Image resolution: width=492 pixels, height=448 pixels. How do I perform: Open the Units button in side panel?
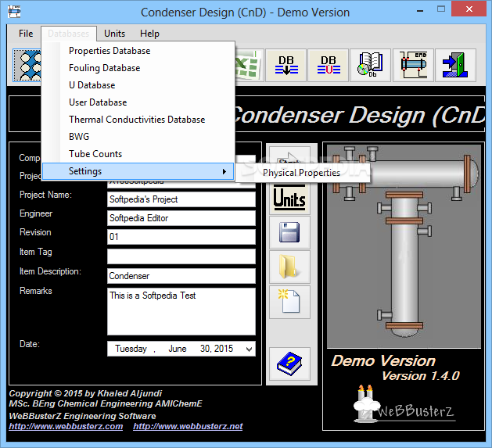pos(289,199)
